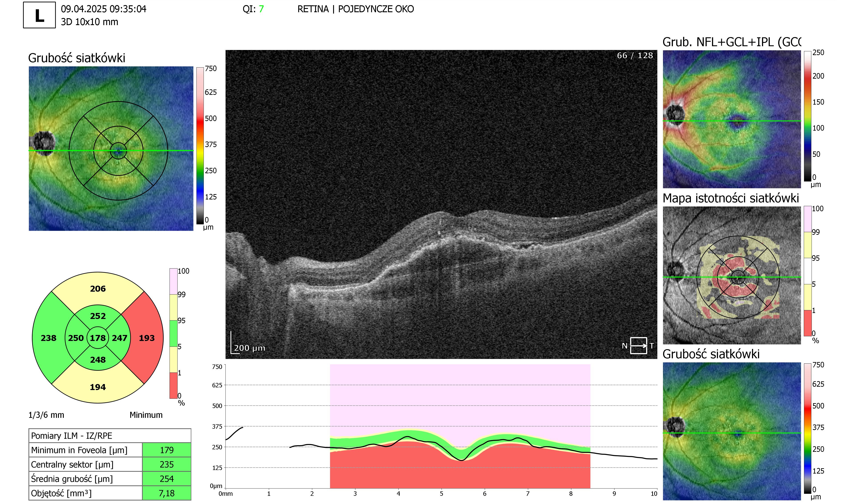Image resolution: width=858 pixels, height=504 pixels.
Task: Select the inner 252 superior sector
Action: (98, 316)
